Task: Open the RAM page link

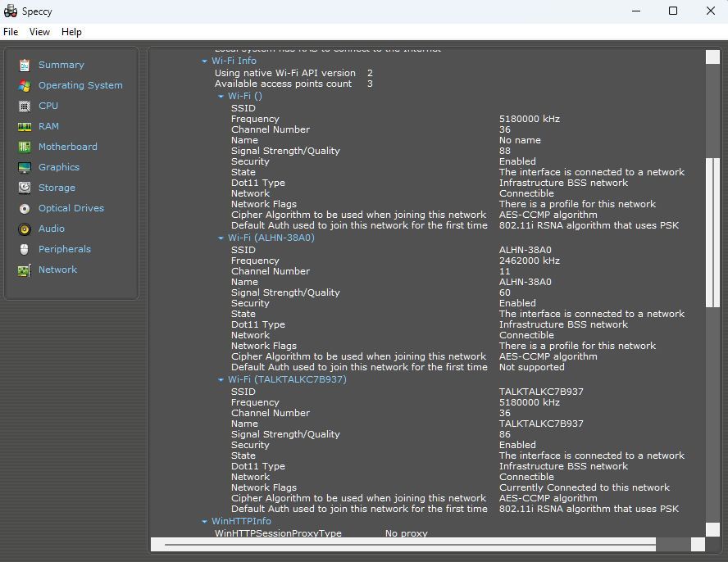Action: coord(48,126)
